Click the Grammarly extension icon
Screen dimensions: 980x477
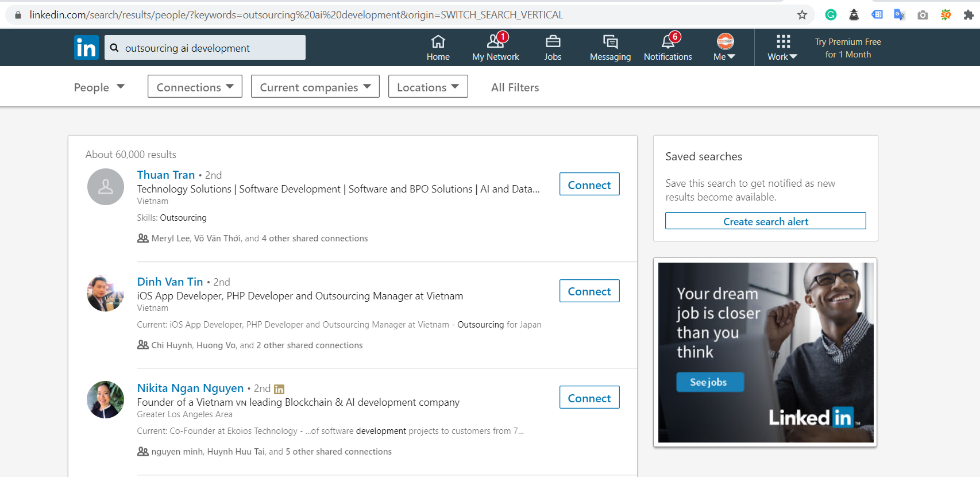coord(831,15)
